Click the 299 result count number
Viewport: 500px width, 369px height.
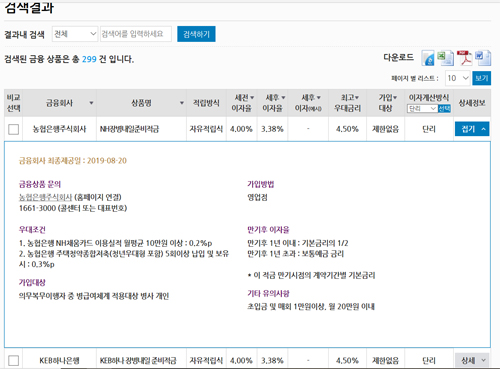click(89, 59)
